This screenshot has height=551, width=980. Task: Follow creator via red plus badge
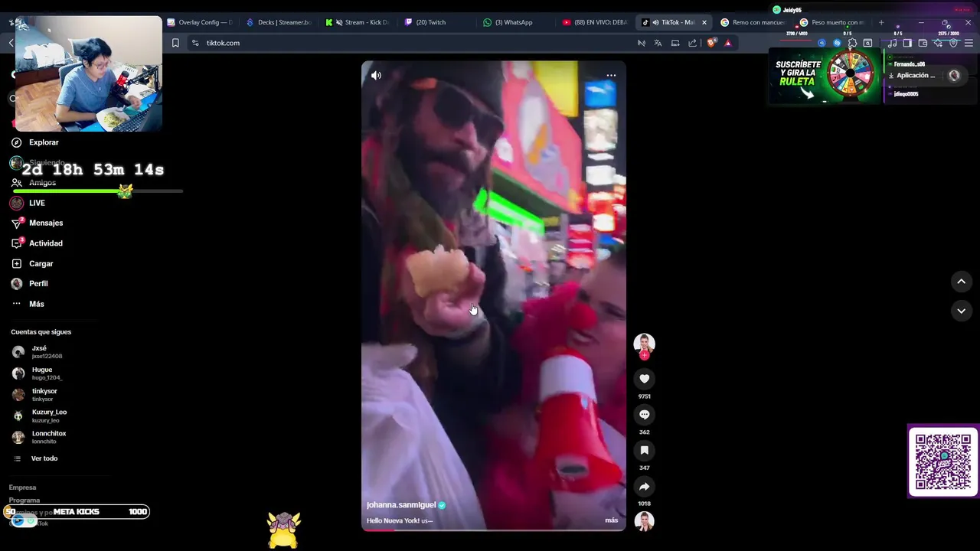644,355
